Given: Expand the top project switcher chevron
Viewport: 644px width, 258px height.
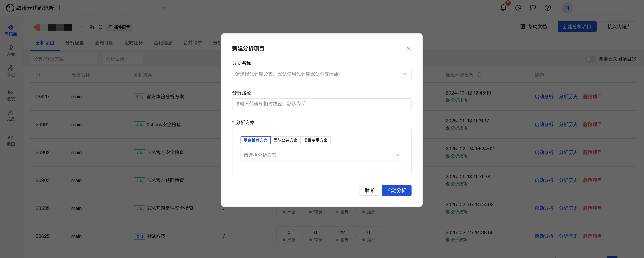Looking at the screenshot, I should click(164, 8).
